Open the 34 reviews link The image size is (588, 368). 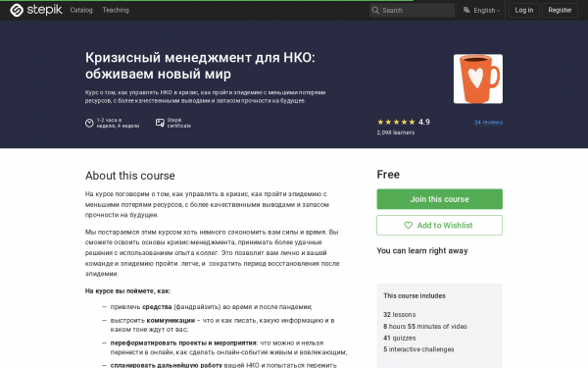coord(488,123)
